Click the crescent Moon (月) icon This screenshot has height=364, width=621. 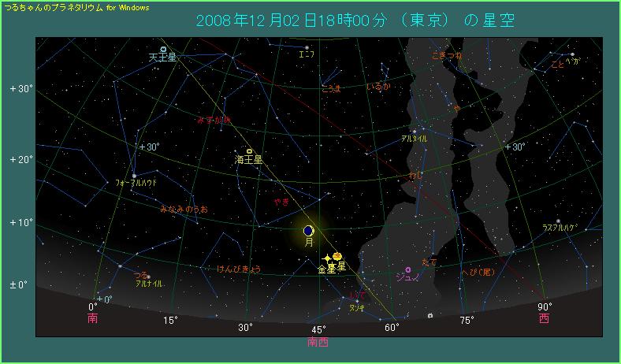pyautogui.click(x=309, y=231)
